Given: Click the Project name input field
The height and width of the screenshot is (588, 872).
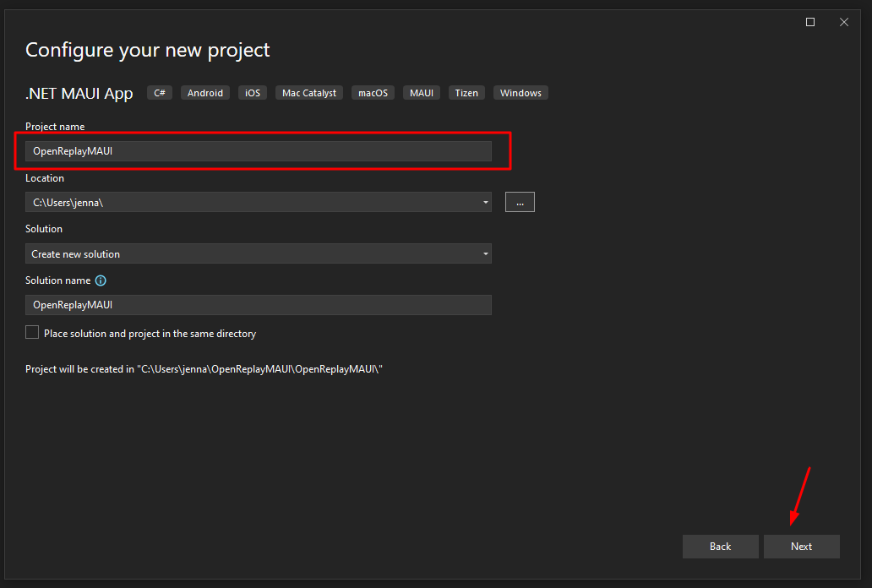Looking at the screenshot, I should coord(258,151).
